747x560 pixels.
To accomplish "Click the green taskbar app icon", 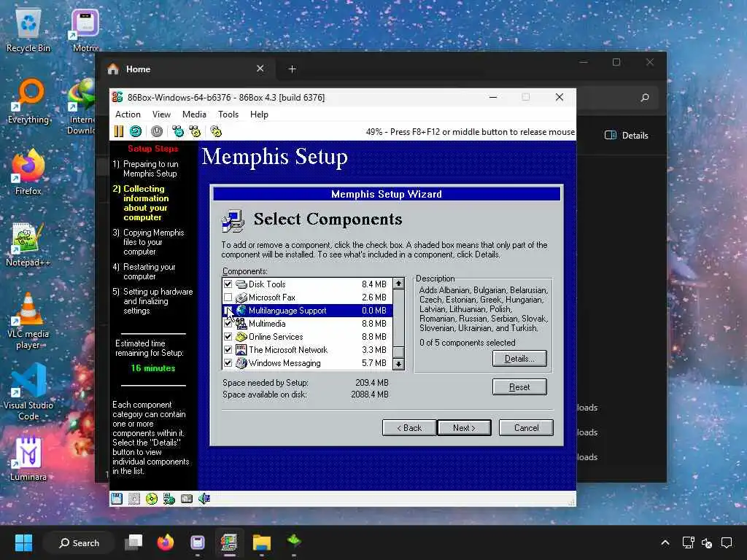I will 294,542.
